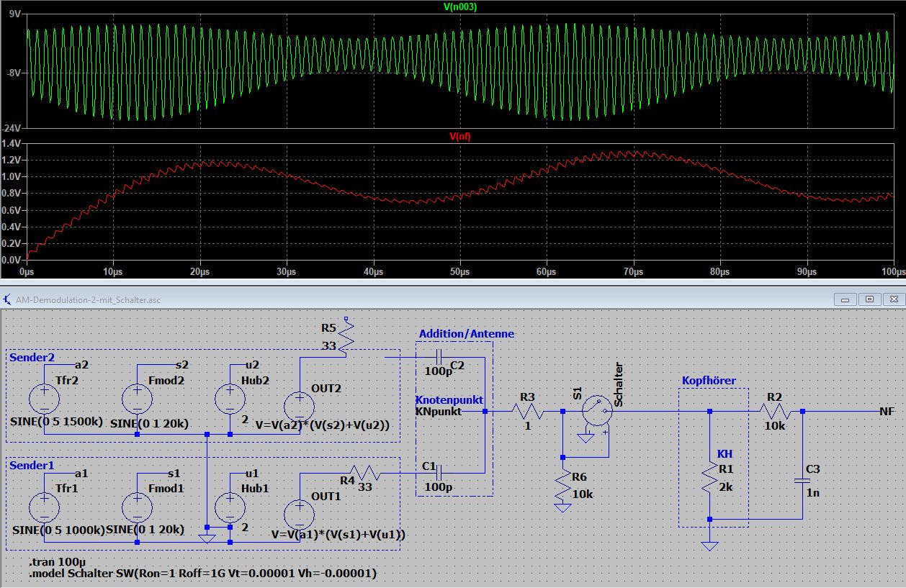Restore the schematic sub-window
Screen dimensions: 906x588
point(870,299)
